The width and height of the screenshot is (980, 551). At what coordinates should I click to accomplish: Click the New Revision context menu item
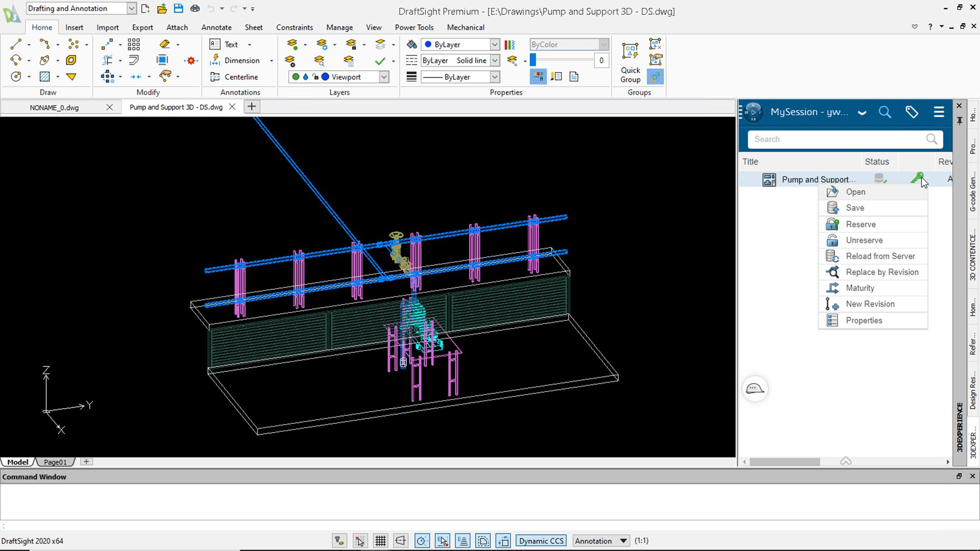tap(870, 304)
